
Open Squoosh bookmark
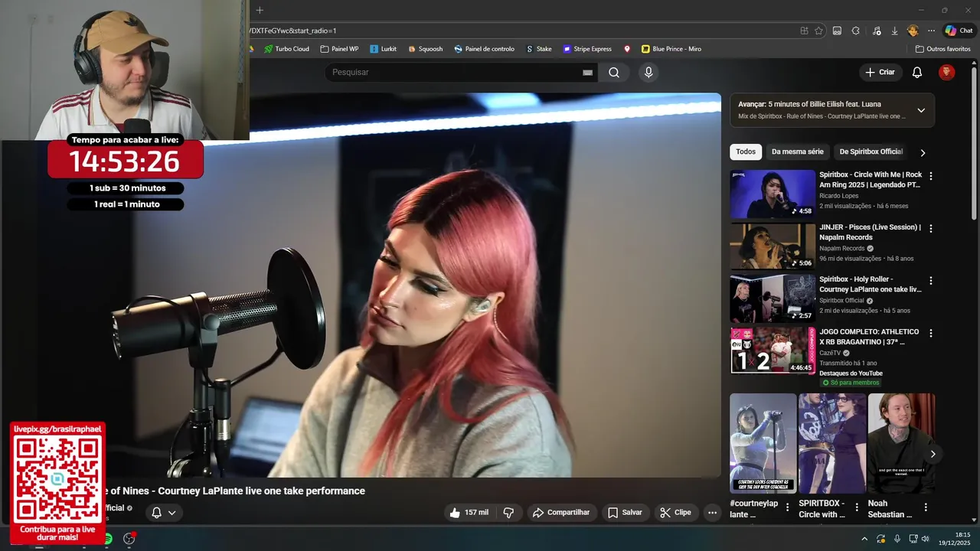[x=425, y=49]
